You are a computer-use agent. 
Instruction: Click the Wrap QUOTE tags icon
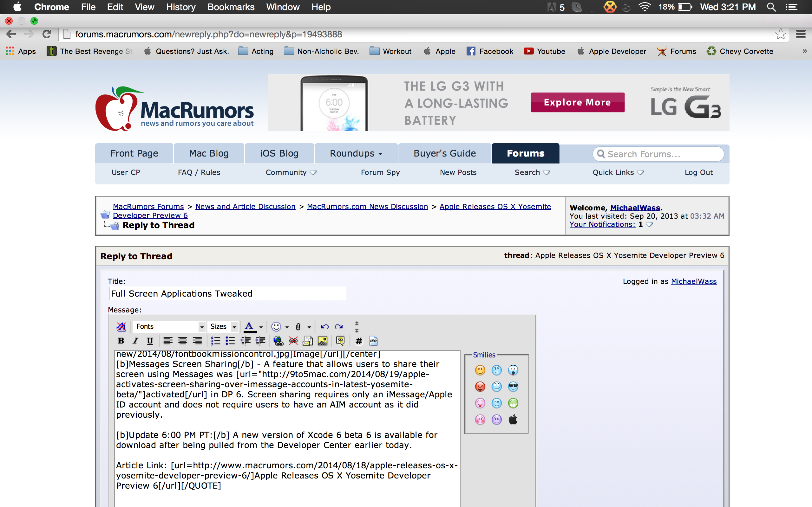click(340, 341)
